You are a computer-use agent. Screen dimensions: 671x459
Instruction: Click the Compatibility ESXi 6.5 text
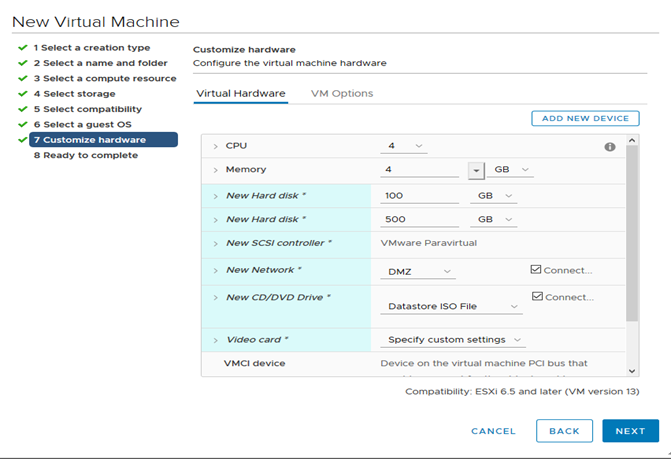click(522, 391)
